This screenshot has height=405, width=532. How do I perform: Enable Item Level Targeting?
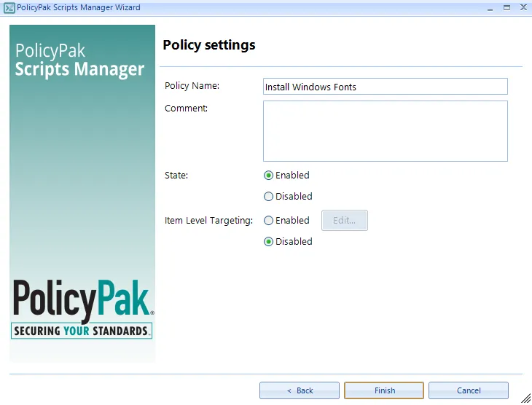(269, 221)
